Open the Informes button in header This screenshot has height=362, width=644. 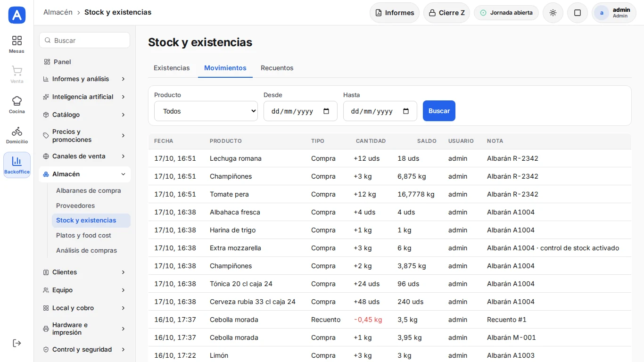coord(395,13)
